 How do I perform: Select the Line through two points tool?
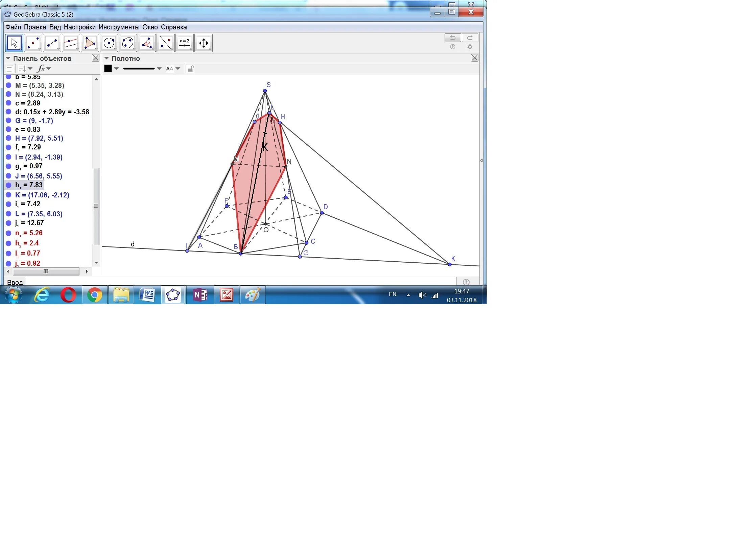(x=52, y=43)
